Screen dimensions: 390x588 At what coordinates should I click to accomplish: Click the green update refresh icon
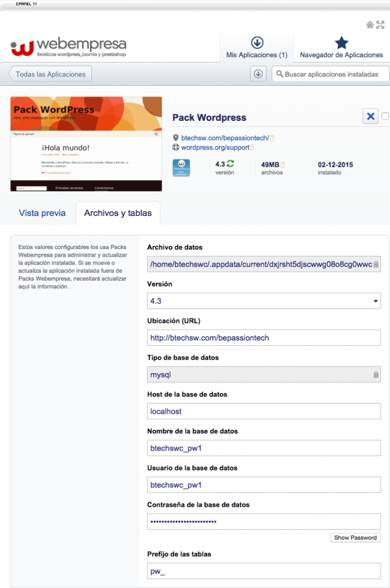pyautogui.click(x=230, y=164)
